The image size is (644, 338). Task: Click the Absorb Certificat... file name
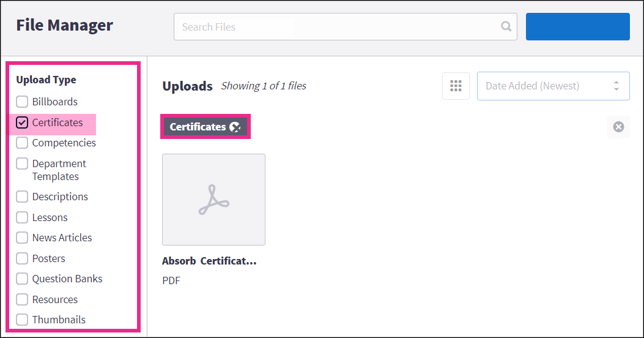[x=209, y=261]
